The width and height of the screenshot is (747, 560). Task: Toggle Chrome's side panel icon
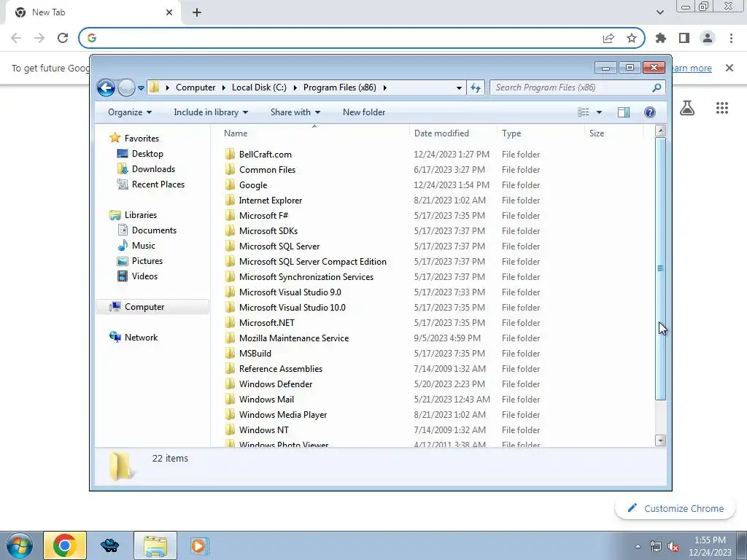(684, 38)
